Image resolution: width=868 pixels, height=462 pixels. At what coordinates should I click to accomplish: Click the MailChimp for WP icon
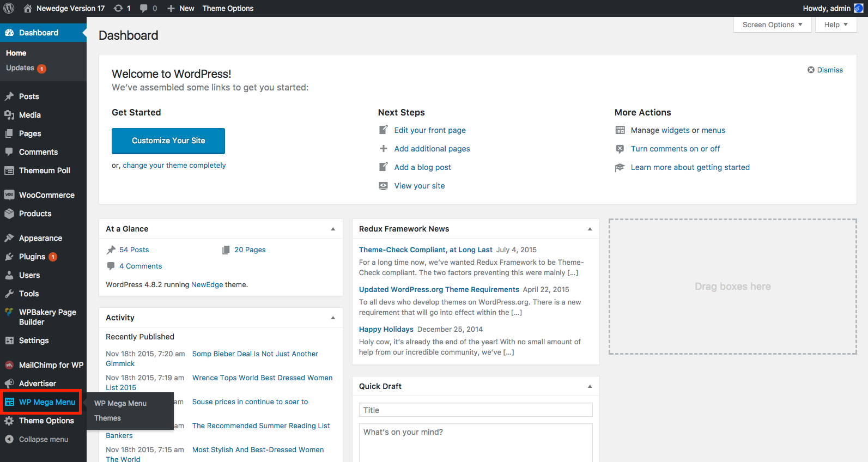coord(9,365)
